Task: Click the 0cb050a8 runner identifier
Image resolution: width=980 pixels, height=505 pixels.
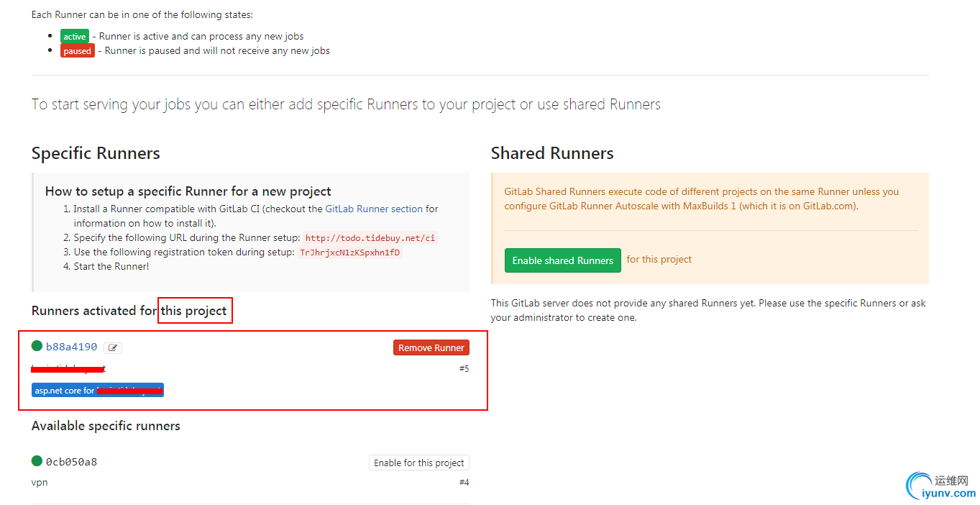Action: 71,462
